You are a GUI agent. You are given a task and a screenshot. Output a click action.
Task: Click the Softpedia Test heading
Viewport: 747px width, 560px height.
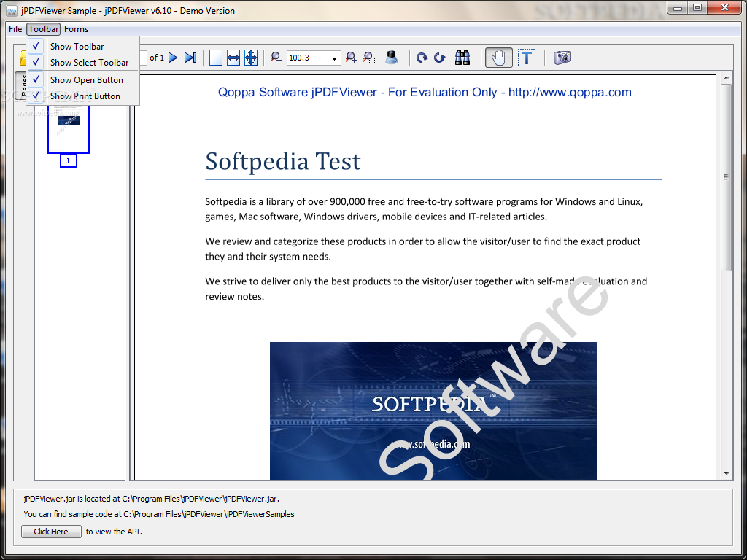pos(283,161)
